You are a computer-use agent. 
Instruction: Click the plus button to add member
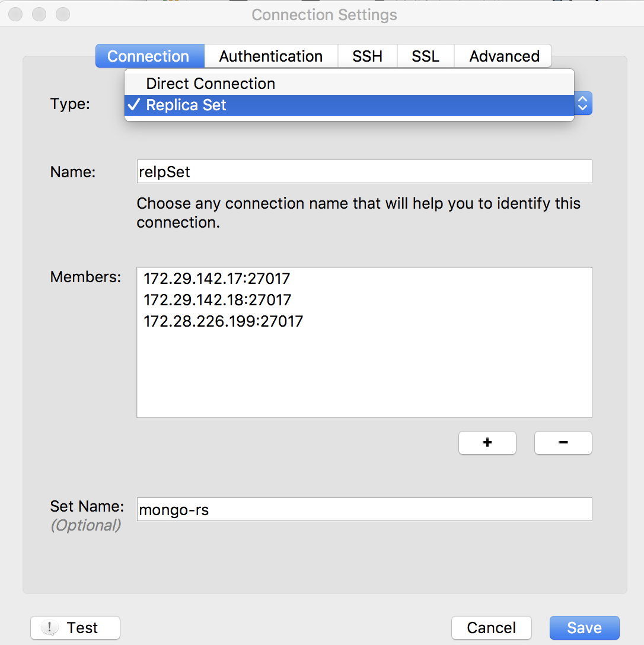(x=487, y=443)
